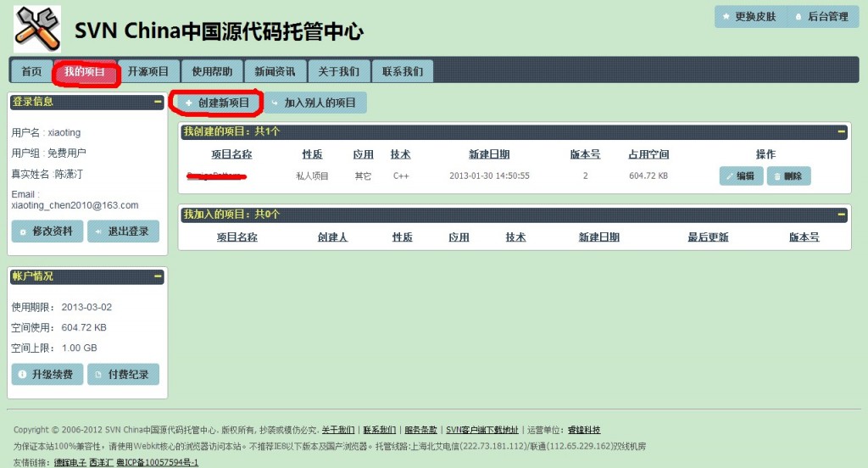Click the 私人项目 cell
This screenshot has height=468, width=868.
[312, 175]
